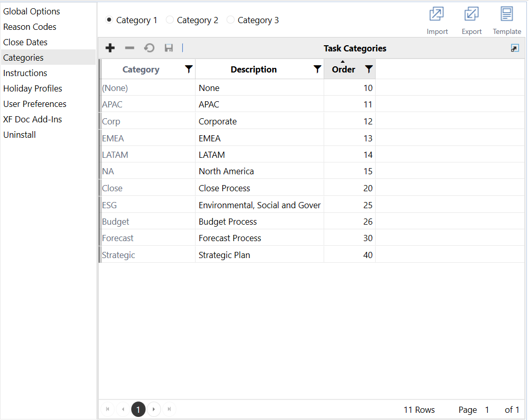Click Uninstall in the left menu
Screen dimensions: 530x420
tap(19, 135)
